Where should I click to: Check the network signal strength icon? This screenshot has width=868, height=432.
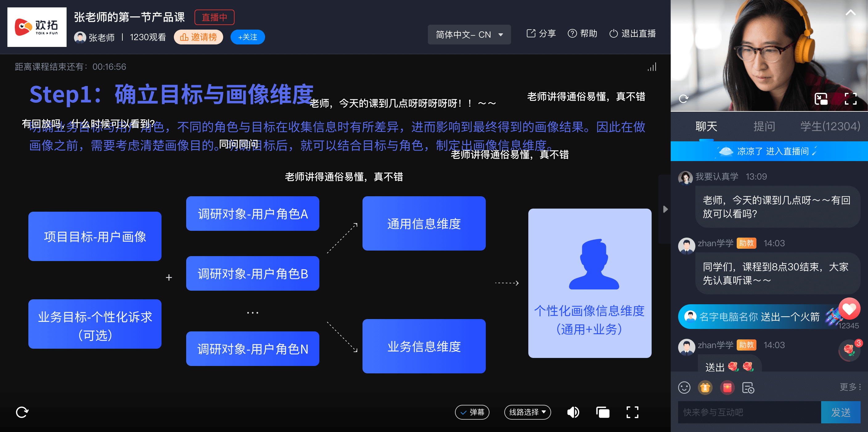[x=652, y=67]
